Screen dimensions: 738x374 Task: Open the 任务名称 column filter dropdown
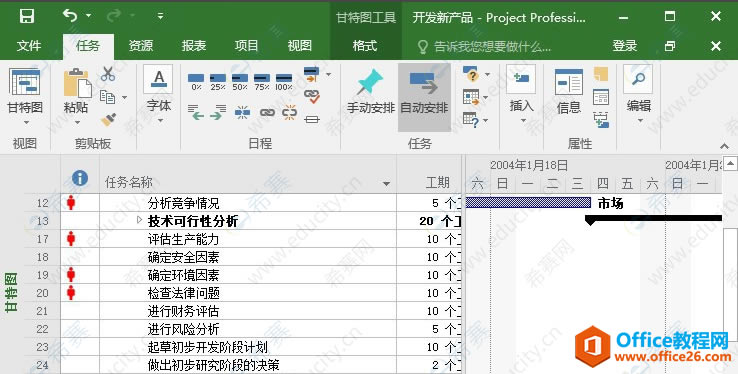386,183
